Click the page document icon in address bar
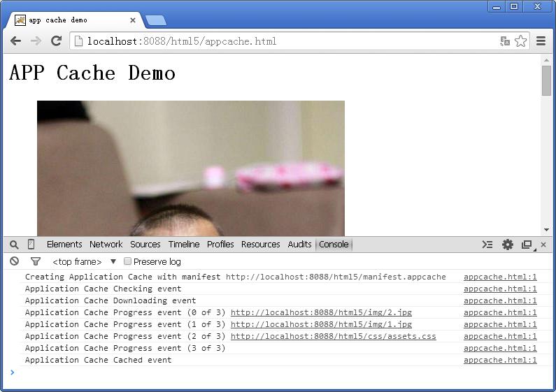 78,41
